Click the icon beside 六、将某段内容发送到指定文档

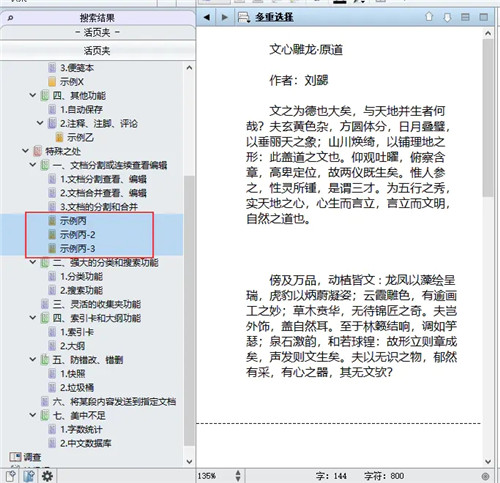(45, 401)
